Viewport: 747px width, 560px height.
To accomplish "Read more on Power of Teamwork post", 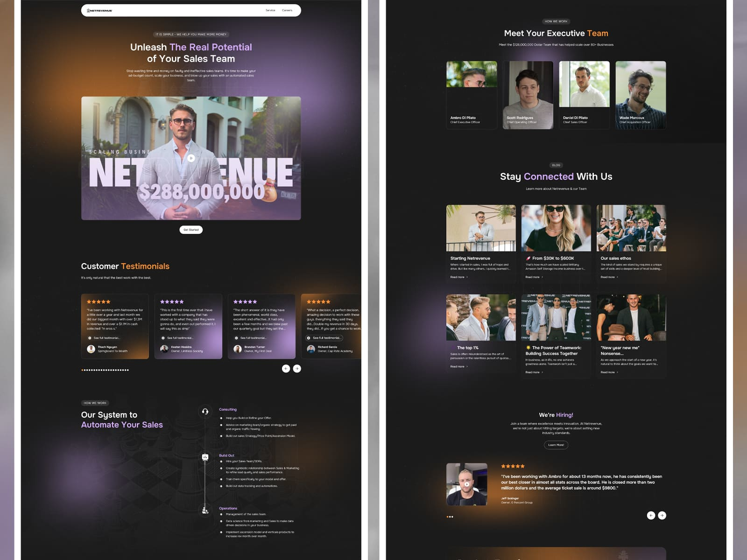I will coord(534,372).
